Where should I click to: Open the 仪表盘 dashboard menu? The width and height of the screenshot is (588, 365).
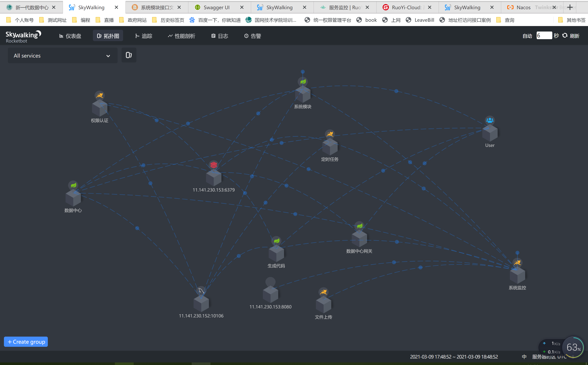click(70, 36)
